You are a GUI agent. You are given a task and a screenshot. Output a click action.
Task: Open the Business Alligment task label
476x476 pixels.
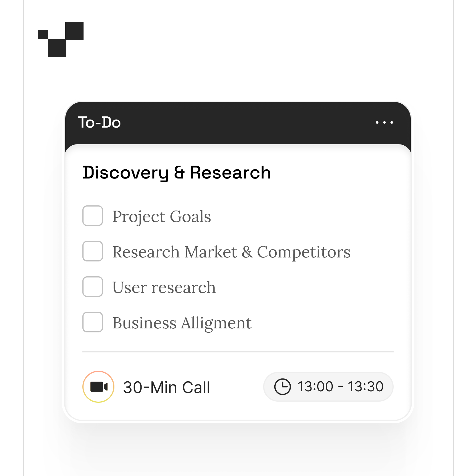[x=182, y=323]
